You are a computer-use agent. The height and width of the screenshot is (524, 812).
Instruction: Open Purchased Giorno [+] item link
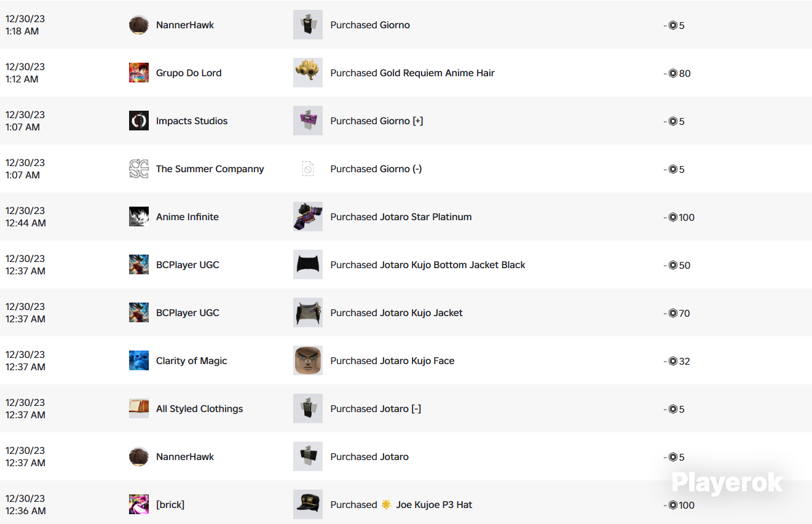click(377, 121)
